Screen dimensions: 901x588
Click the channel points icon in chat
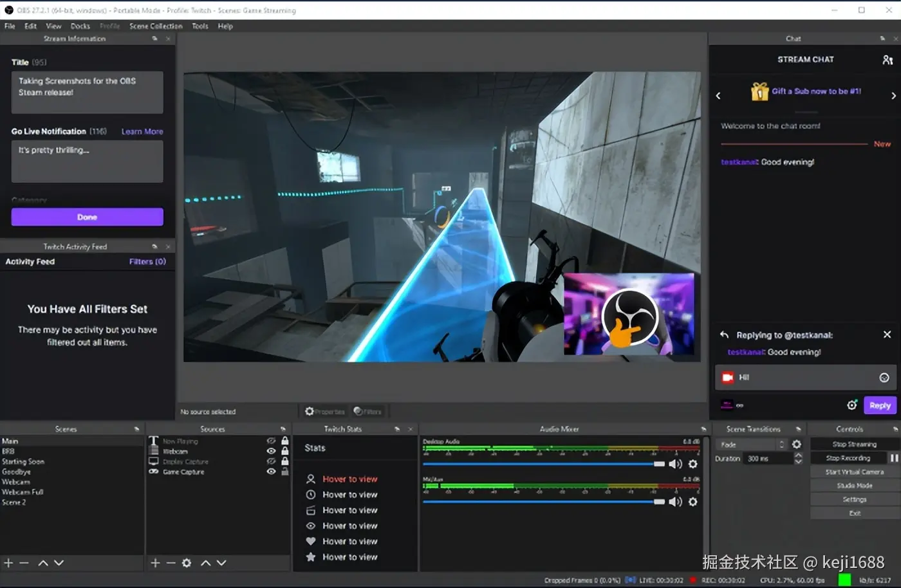(x=727, y=405)
